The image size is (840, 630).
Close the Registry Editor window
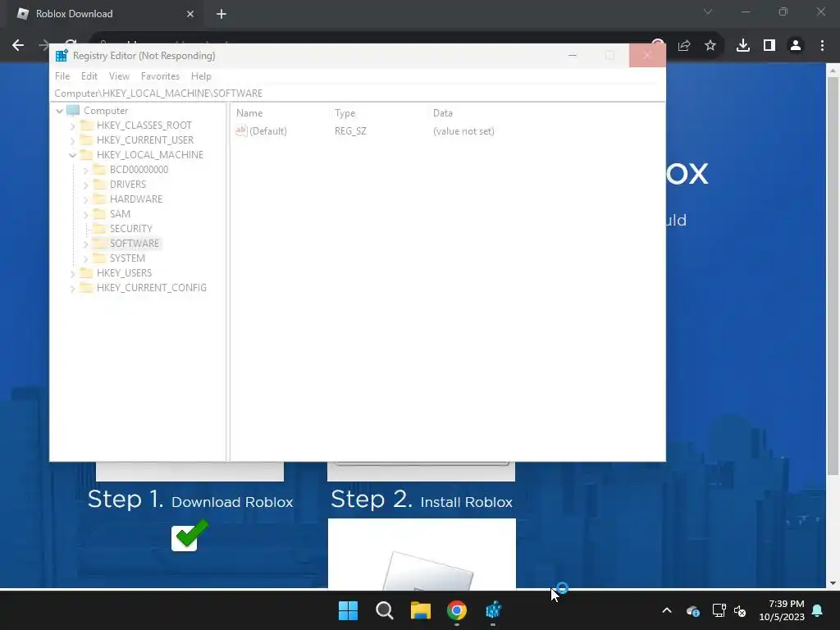click(x=647, y=55)
